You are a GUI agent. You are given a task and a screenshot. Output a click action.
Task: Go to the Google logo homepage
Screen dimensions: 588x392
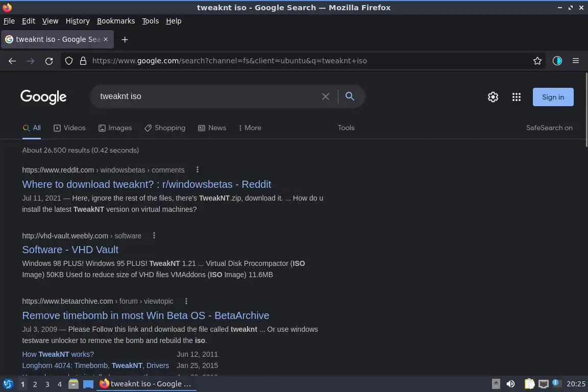coord(43,97)
